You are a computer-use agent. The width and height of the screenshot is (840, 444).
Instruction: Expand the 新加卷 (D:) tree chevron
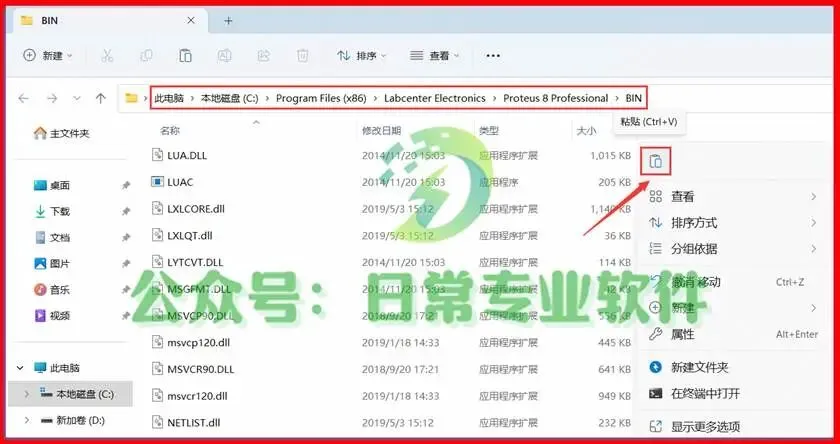tap(27, 421)
